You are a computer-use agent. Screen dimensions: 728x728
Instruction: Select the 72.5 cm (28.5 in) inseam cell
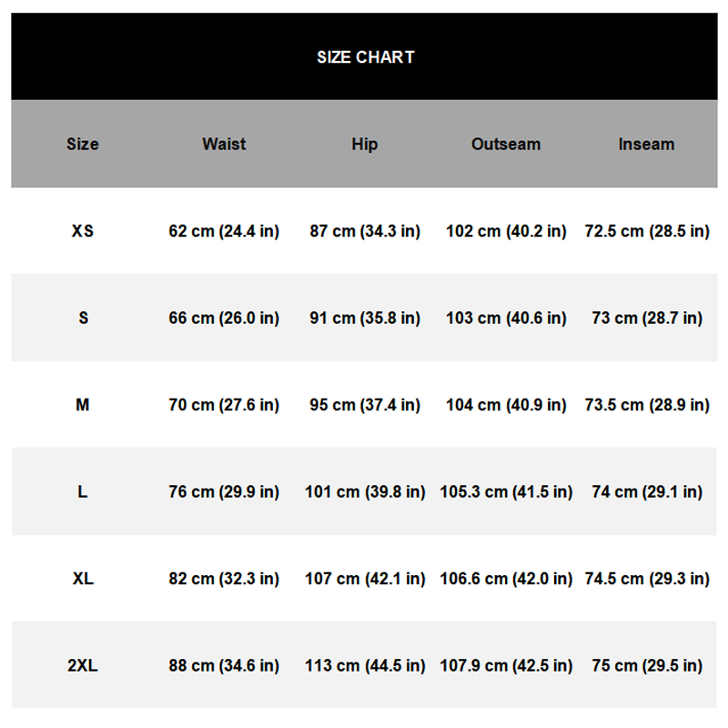click(x=647, y=231)
